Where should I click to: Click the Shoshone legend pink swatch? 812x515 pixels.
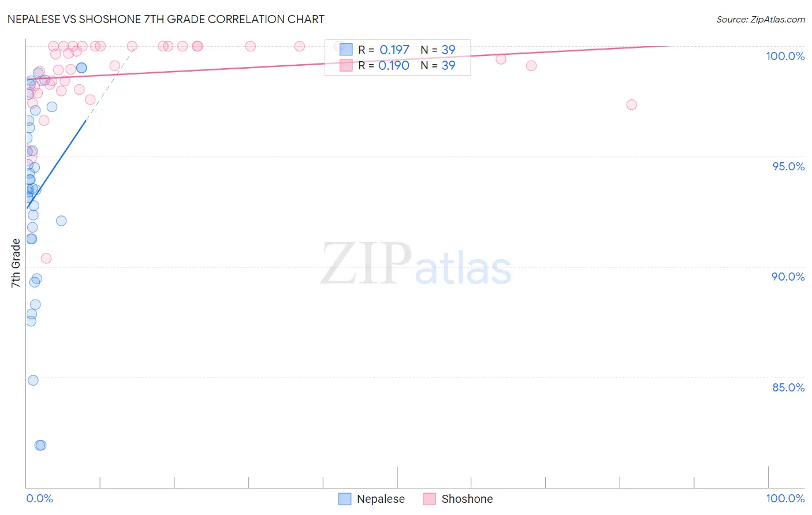429,499
